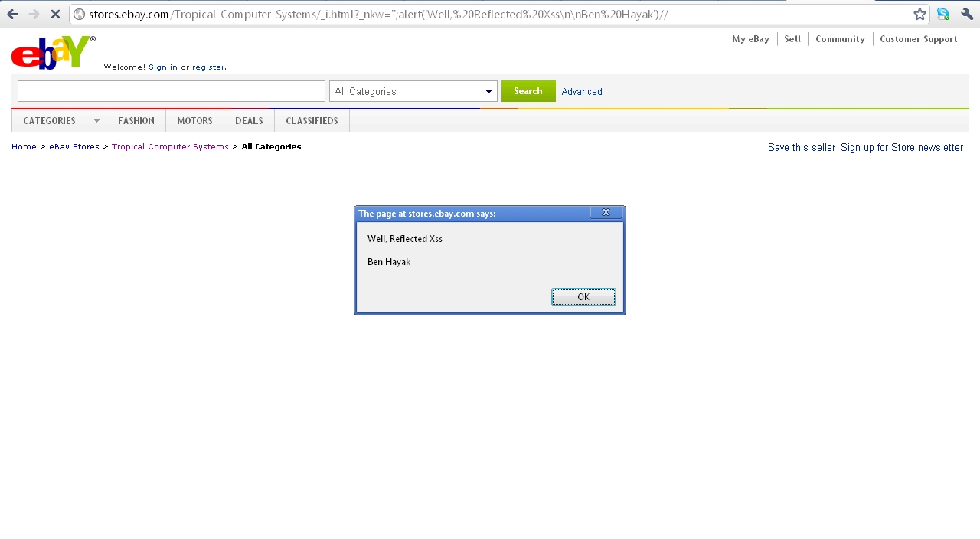Select the CLASSIFIEDS tab

312,120
